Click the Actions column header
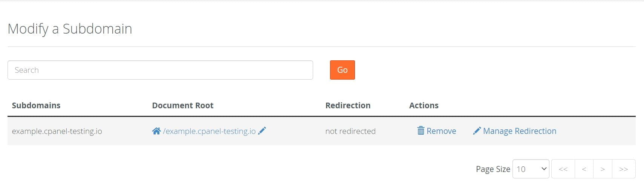Screen dimensions: 644x192 point(424,106)
